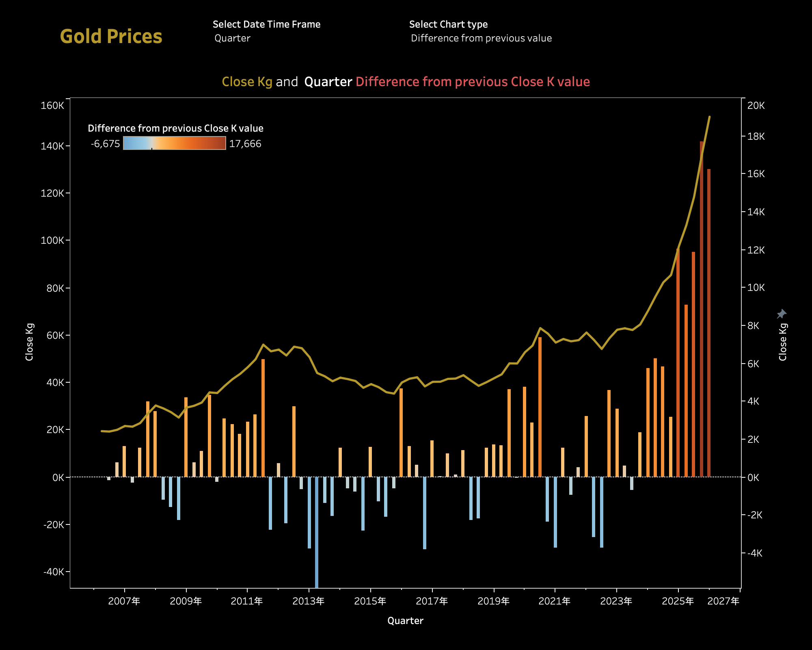Click the 160K left axis tick label
Viewport: 812px width, 650px height.
tap(52, 106)
